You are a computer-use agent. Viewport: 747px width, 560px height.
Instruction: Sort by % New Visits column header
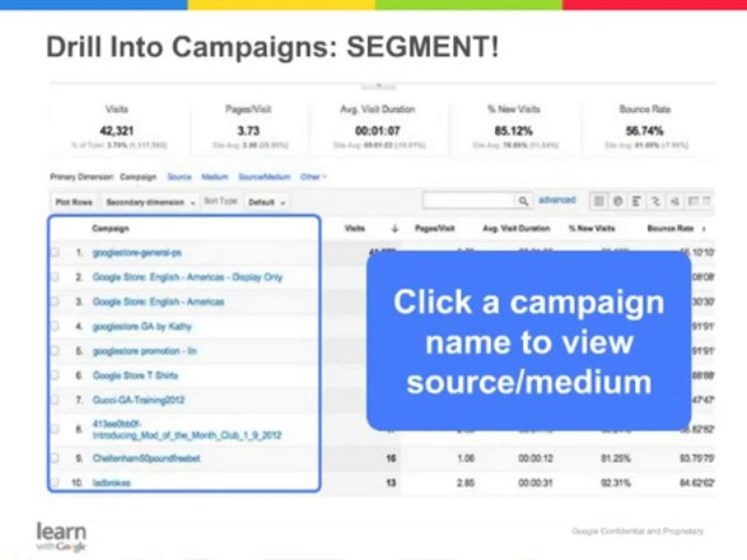[x=591, y=229]
